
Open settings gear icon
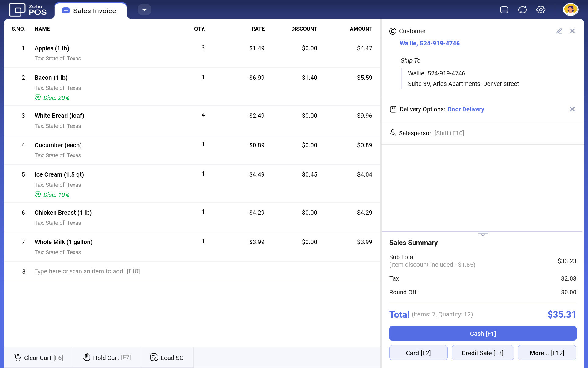pos(541,10)
